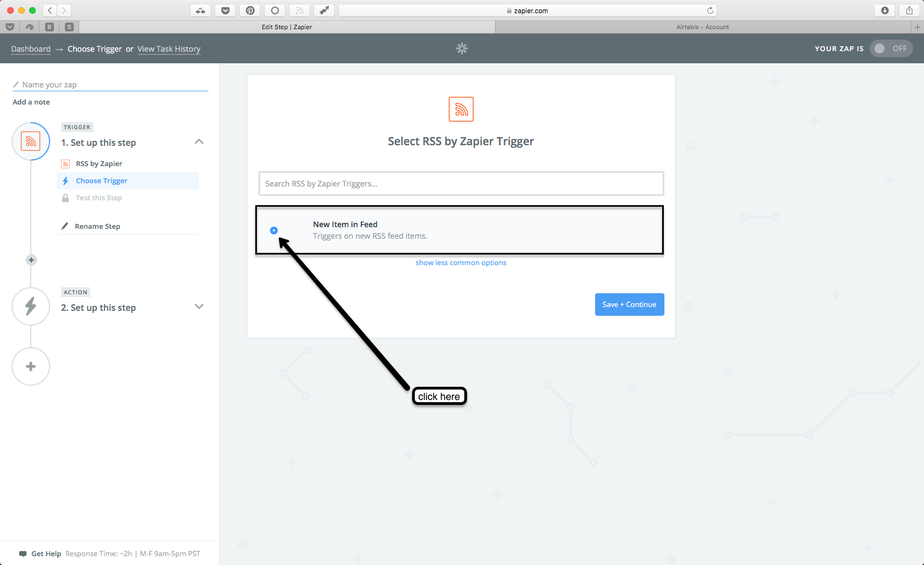Click the Pinterest extension icon in toolbar
This screenshot has width=924, height=565.
(250, 10)
